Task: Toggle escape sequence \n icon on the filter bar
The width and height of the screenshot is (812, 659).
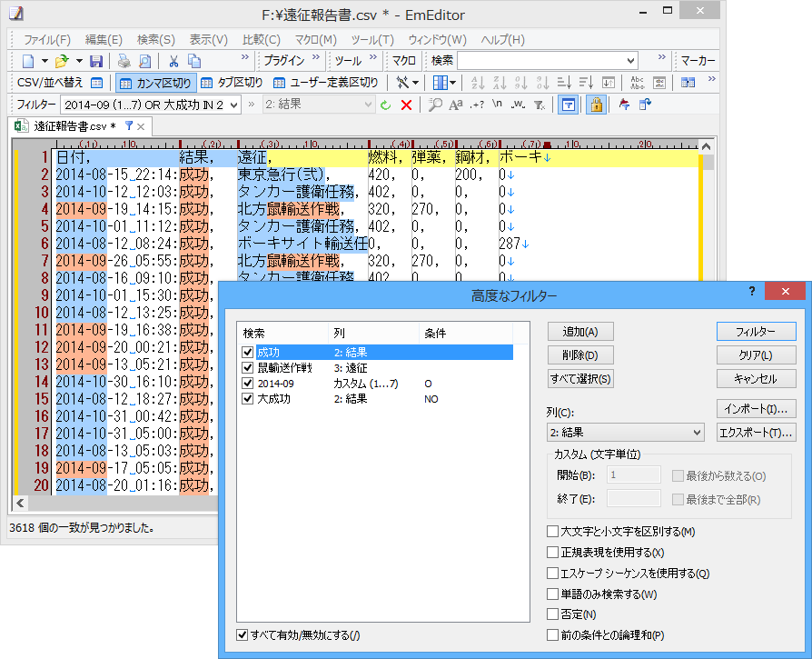Action: [497, 105]
